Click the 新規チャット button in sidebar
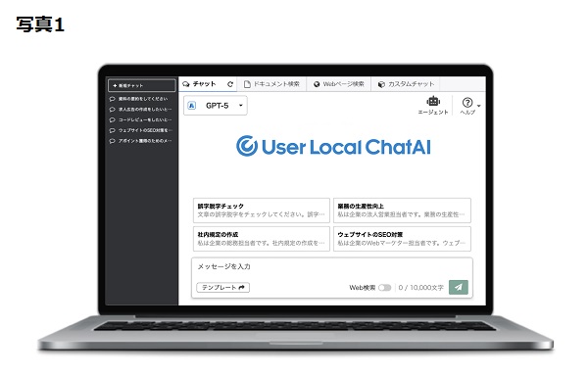The height and width of the screenshot is (374, 588). coord(142,85)
